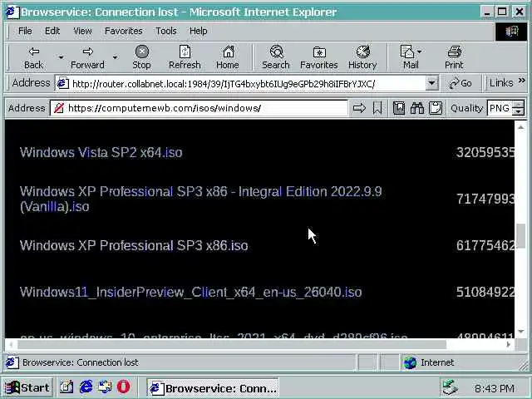The width and height of the screenshot is (532, 399).
Task: Open the Edit menu
Action: coord(52,31)
